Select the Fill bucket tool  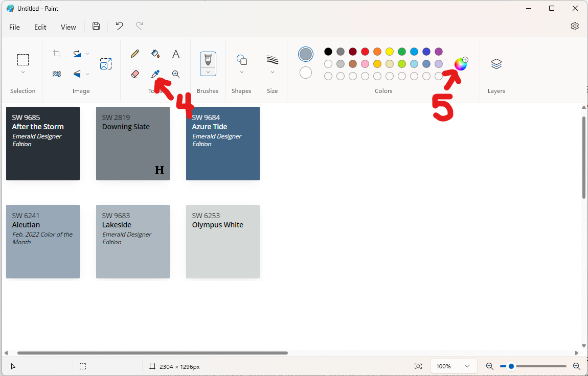[155, 54]
